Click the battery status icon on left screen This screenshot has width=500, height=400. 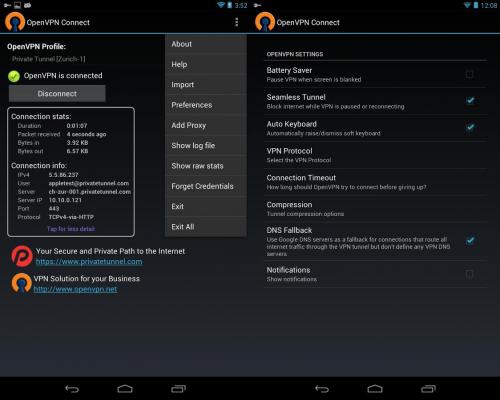230,5
